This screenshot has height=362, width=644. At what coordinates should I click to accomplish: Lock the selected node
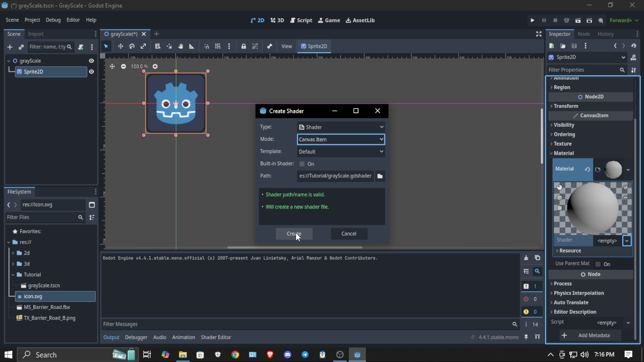tap(244, 46)
